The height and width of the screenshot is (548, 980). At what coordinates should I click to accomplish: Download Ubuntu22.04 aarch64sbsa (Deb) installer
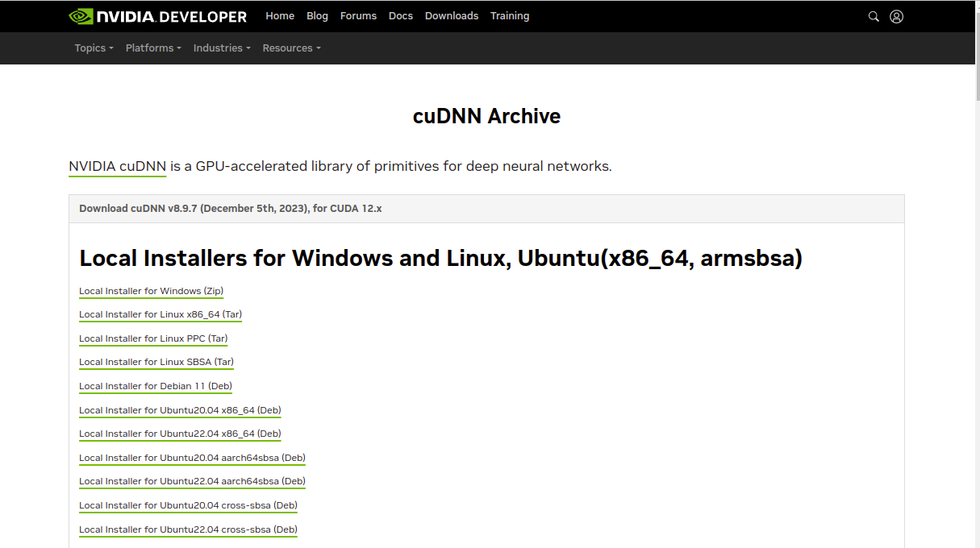(x=192, y=481)
